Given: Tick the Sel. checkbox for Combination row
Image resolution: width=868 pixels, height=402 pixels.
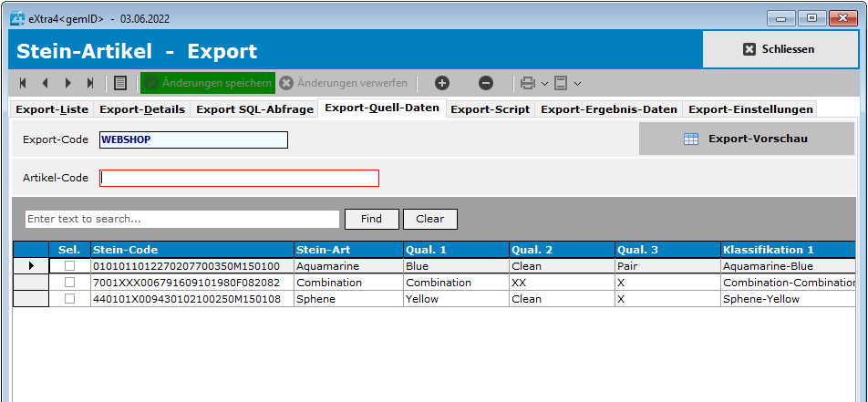Looking at the screenshot, I should coord(69,283).
